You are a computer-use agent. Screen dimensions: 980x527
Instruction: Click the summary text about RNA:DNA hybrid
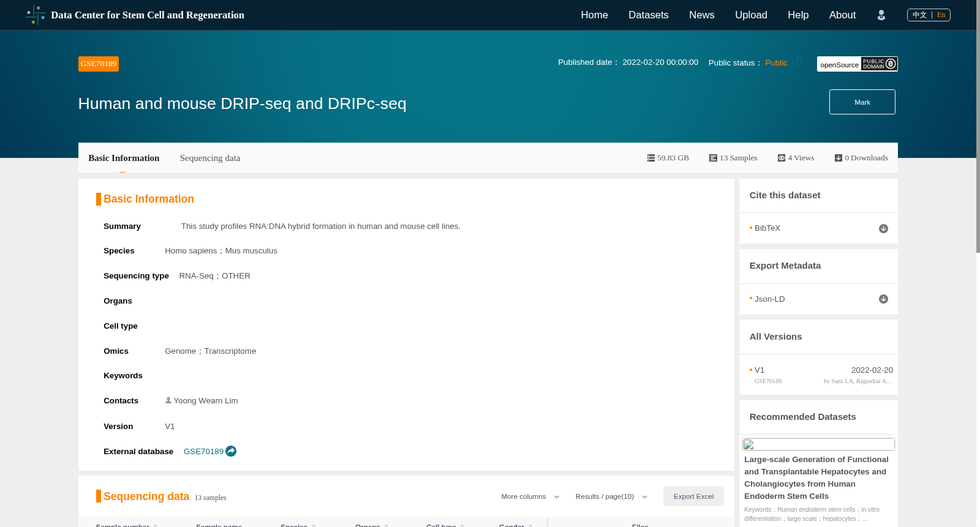point(321,226)
